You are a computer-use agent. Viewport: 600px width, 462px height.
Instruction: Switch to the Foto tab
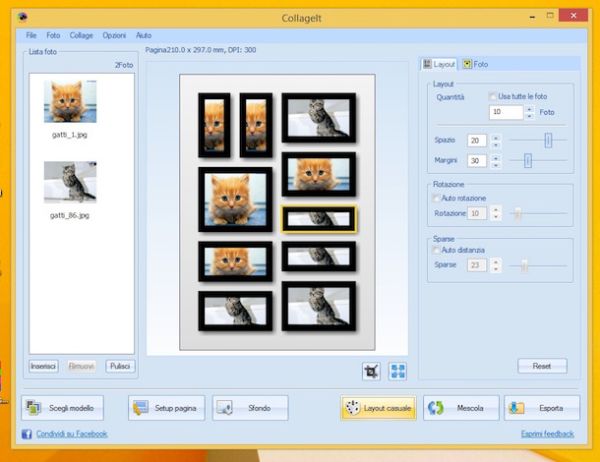(x=475, y=63)
